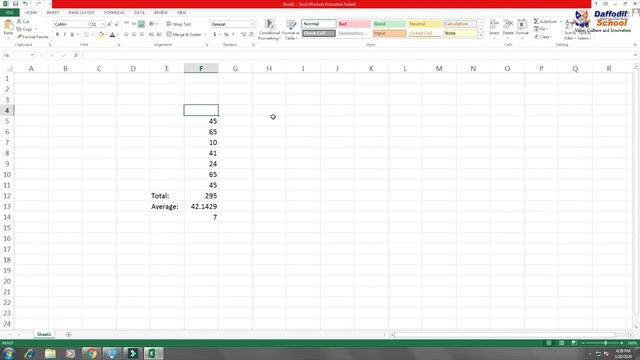Activate the Format Painter brush

[x=33, y=37]
